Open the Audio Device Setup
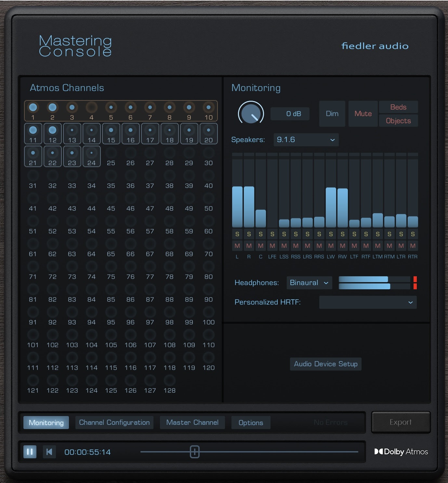The height and width of the screenshot is (483, 448). pos(325,364)
